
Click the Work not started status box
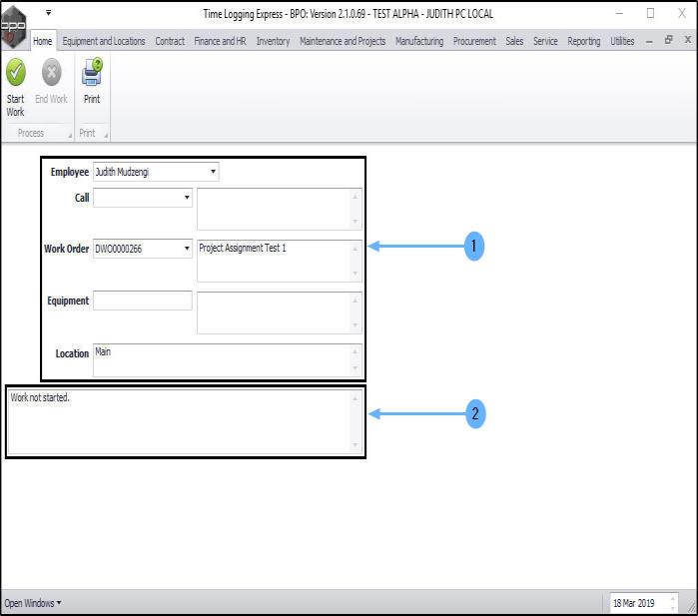pos(185,422)
